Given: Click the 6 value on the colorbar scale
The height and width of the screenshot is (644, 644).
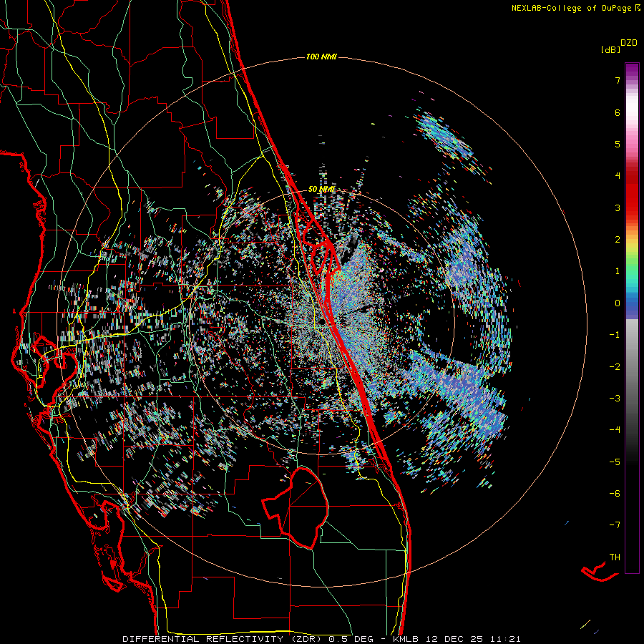Looking at the screenshot, I should pyautogui.click(x=618, y=113).
